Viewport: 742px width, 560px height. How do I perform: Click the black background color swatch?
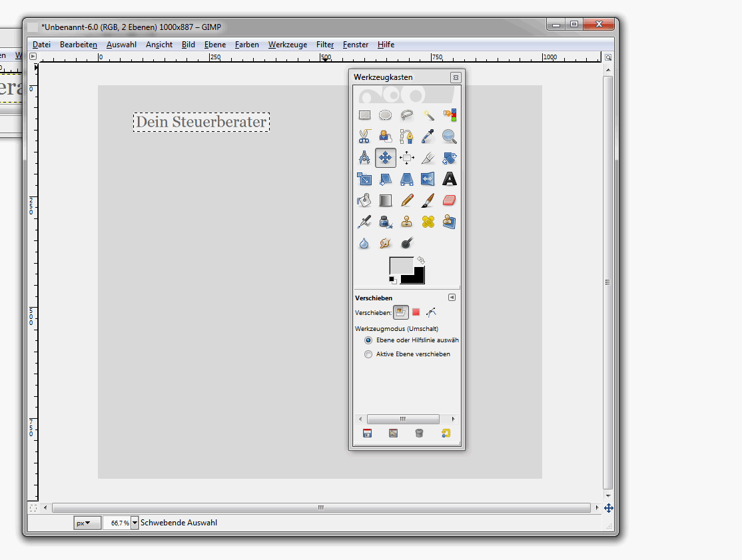click(x=418, y=277)
